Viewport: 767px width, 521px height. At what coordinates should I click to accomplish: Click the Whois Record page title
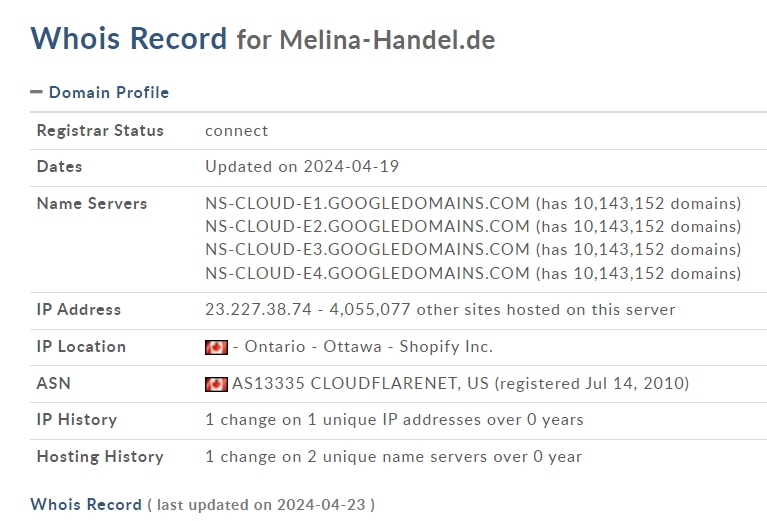tap(129, 38)
